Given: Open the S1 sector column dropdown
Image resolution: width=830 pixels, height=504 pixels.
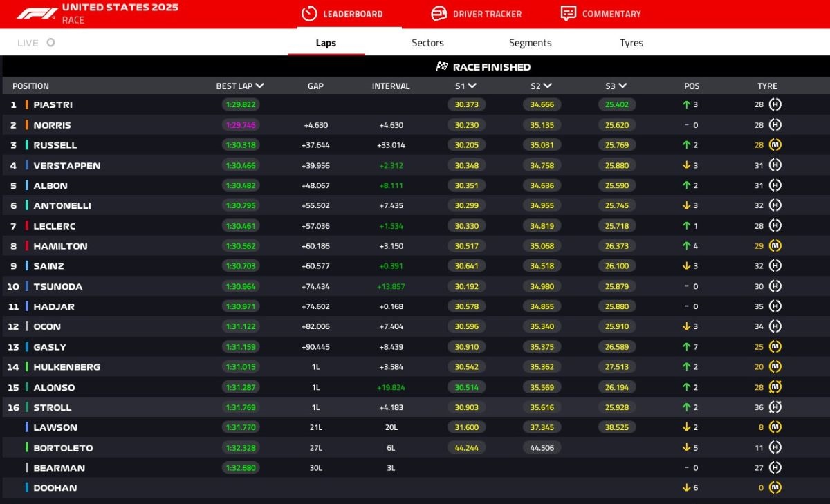Looking at the screenshot, I should click(472, 86).
